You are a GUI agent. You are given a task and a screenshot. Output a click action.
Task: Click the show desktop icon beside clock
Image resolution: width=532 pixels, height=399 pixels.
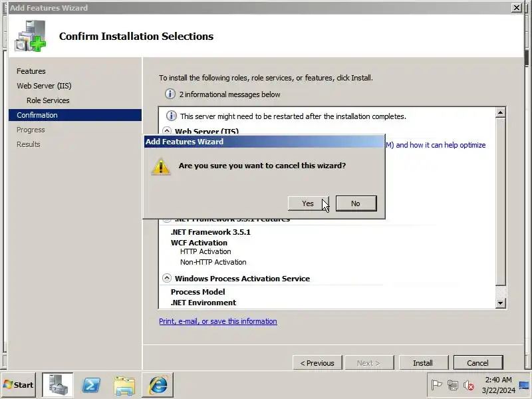tap(524, 385)
